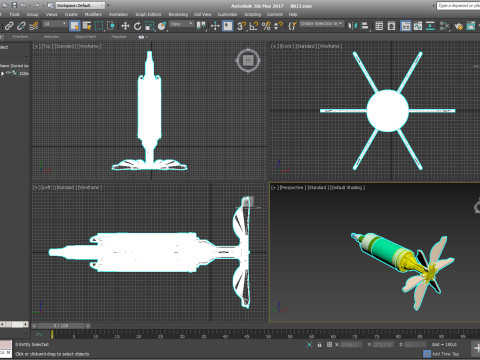This screenshot has height=360, width=480.
Task: Toggle Window/Crossing selection mode
Action: coord(111,26)
